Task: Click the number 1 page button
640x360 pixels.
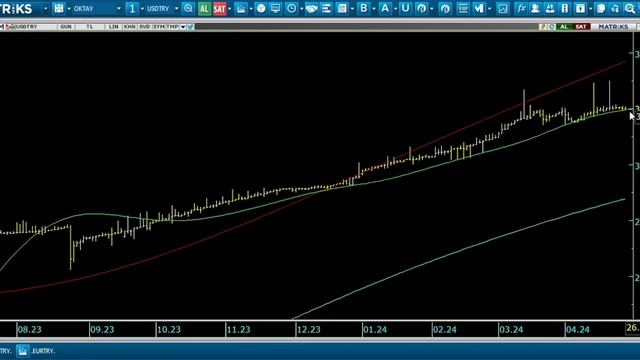Action: pos(132,8)
